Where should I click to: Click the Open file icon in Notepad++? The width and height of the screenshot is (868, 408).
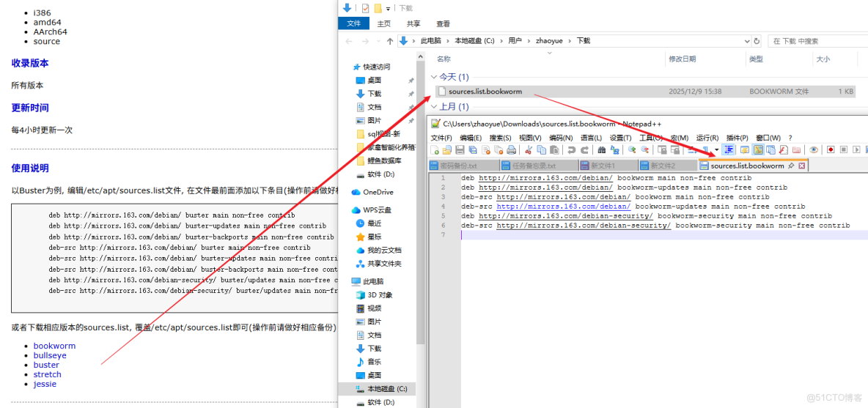click(446, 150)
